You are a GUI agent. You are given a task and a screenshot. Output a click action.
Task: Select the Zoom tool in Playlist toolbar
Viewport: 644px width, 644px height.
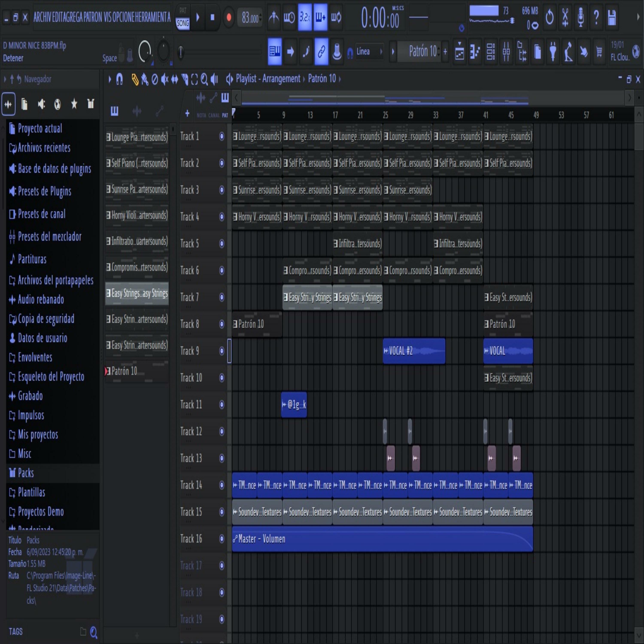click(204, 79)
